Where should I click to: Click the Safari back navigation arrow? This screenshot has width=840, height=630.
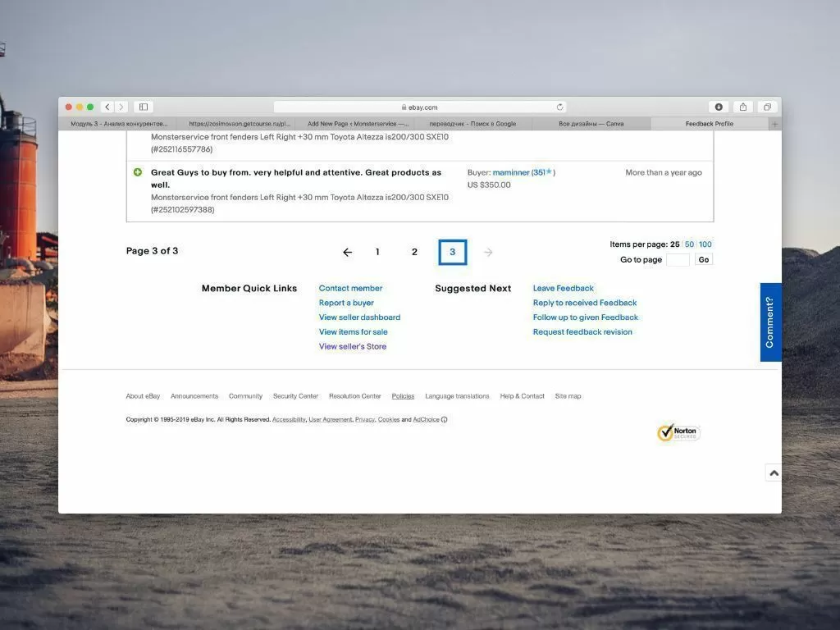pos(107,107)
